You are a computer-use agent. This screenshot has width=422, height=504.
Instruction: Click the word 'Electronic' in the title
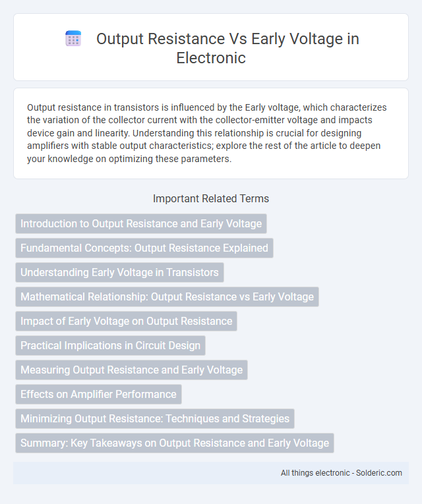(x=211, y=58)
